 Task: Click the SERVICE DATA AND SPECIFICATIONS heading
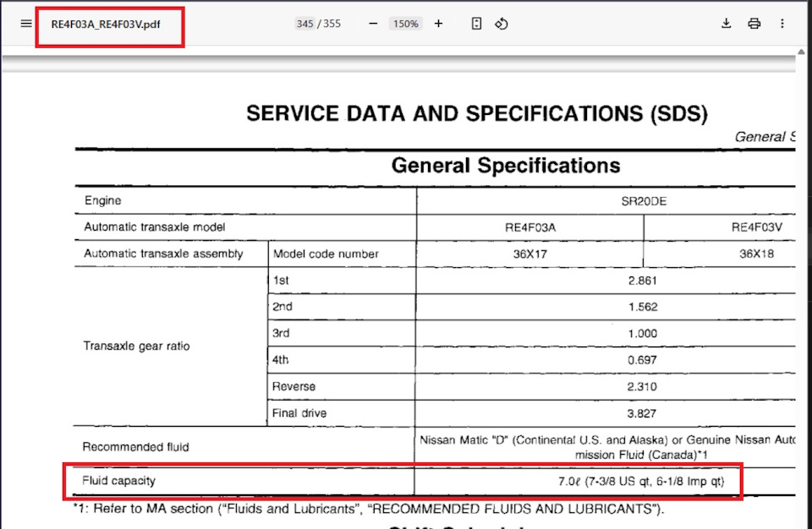(x=477, y=113)
